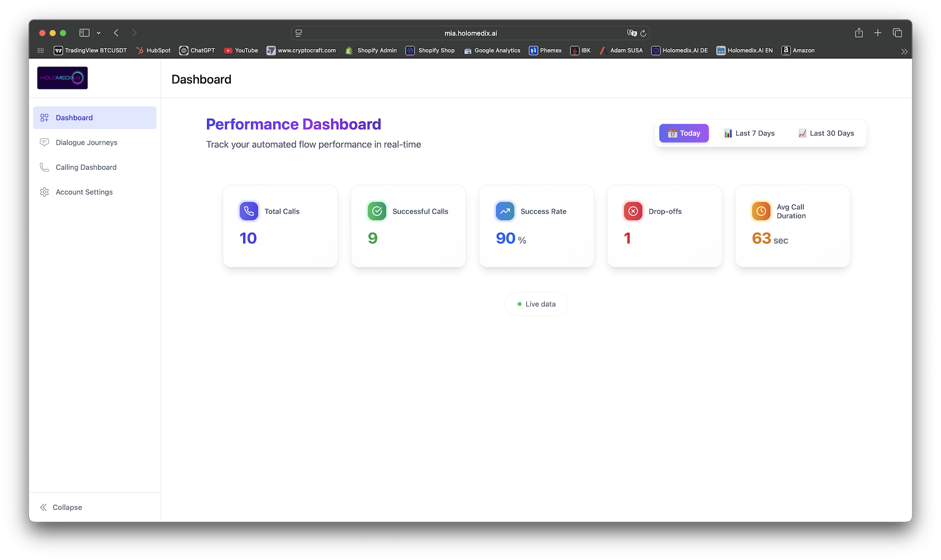The width and height of the screenshot is (941, 560).
Task: Switch to Last 7 Days range
Action: pos(749,133)
